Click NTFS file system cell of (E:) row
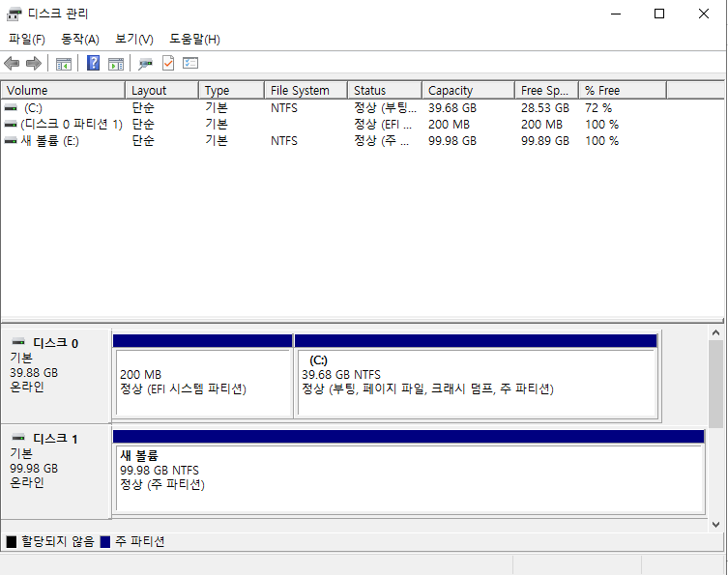The height and width of the screenshot is (575, 728). click(284, 141)
